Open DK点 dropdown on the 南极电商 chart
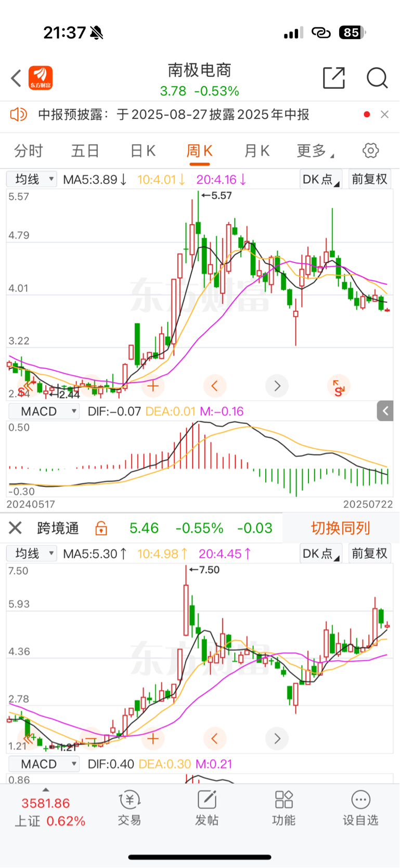Viewport: 400px width, 868px height. pos(321,179)
